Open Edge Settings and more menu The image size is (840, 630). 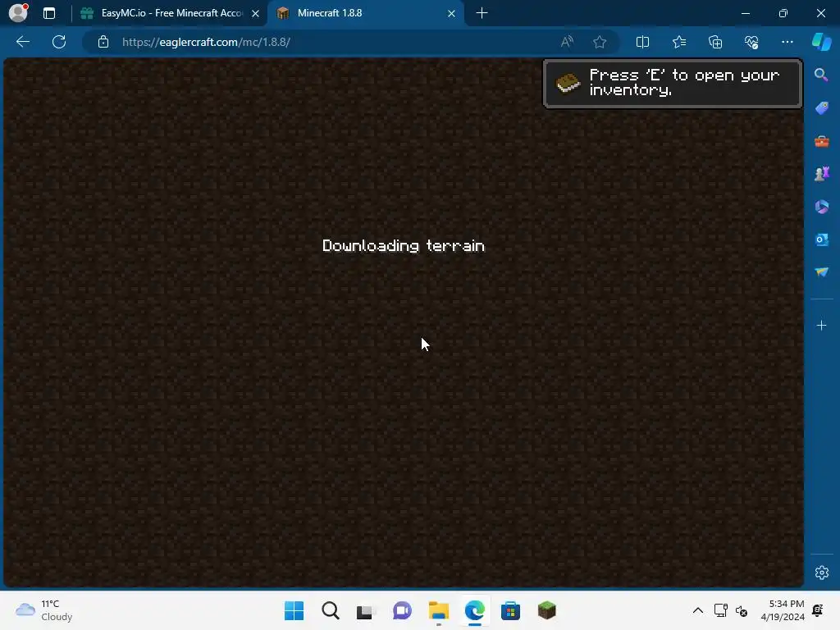(x=787, y=42)
